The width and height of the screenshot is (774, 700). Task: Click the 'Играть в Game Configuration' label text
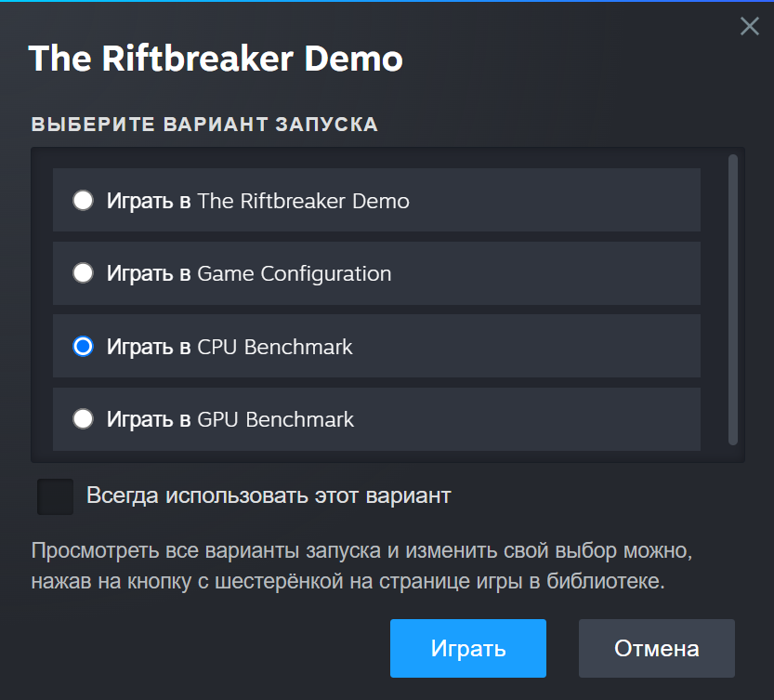pos(249,273)
